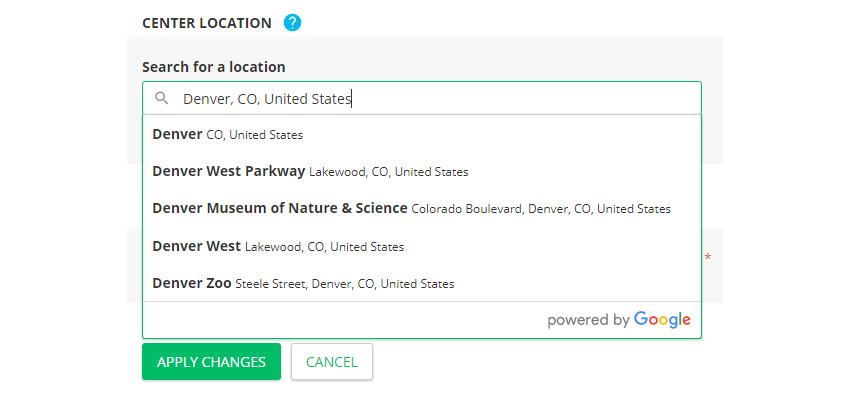Screen dimensions: 850x400
Task: Pick Denver Museum of Nature & Science
Action: coord(410,209)
